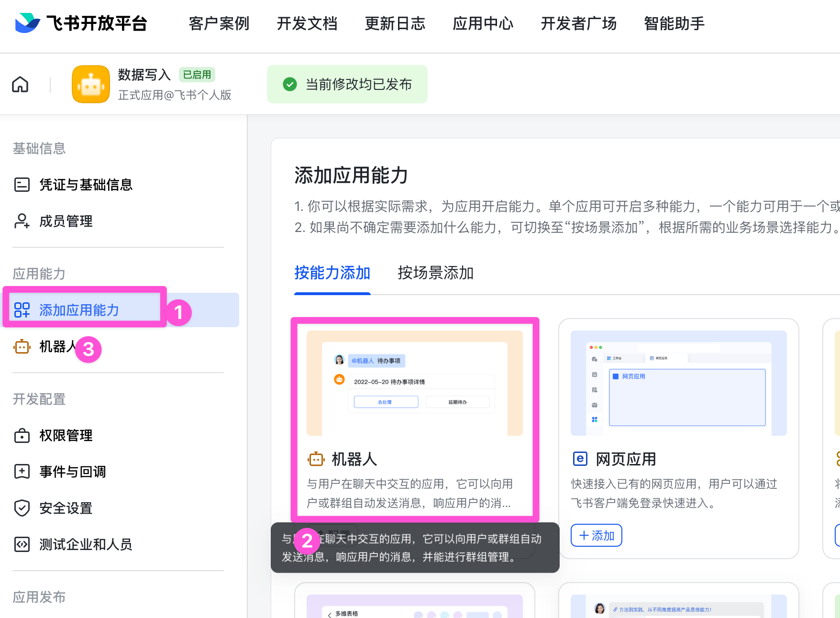Open 开发者广场 in top navigation

[x=579, y=23]
